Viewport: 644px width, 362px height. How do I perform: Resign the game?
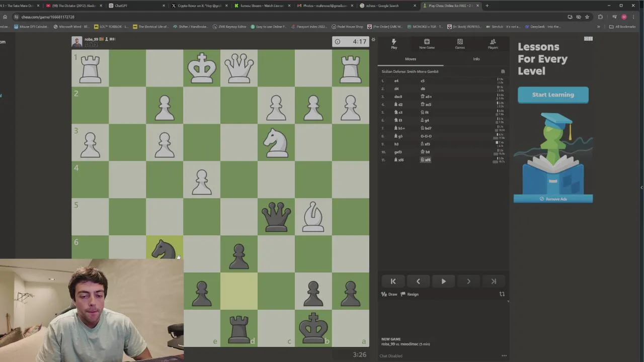[x=410, y=294]
